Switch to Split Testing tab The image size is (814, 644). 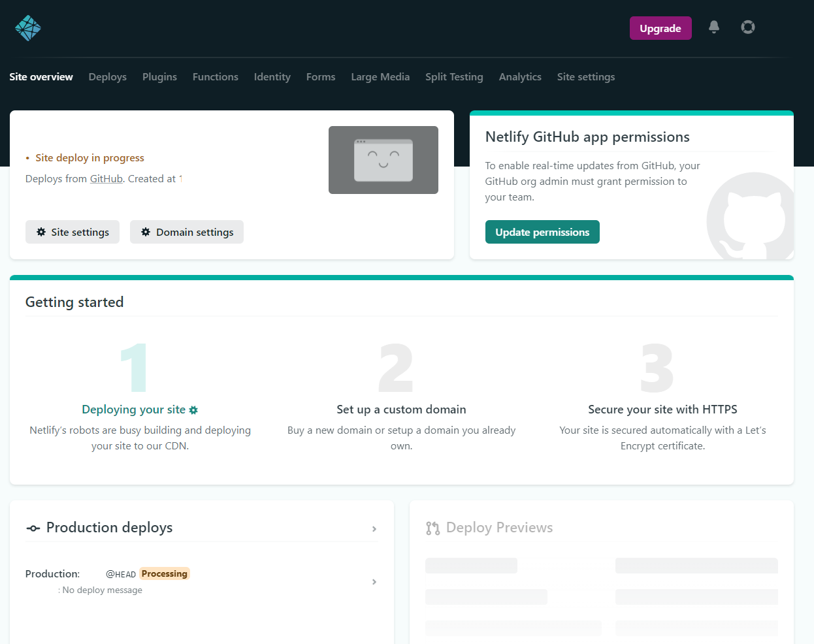454,77
